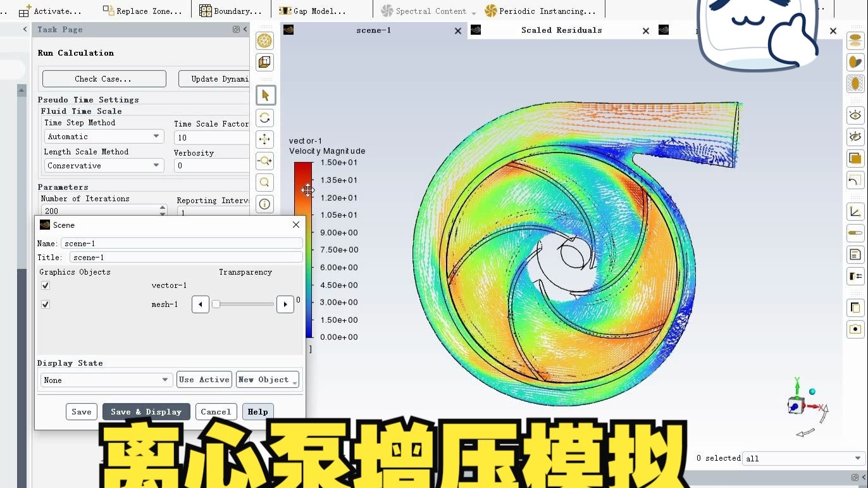This screenshot has width=868, height=488.
Task: Click the Check Case button
Action: 104,78
